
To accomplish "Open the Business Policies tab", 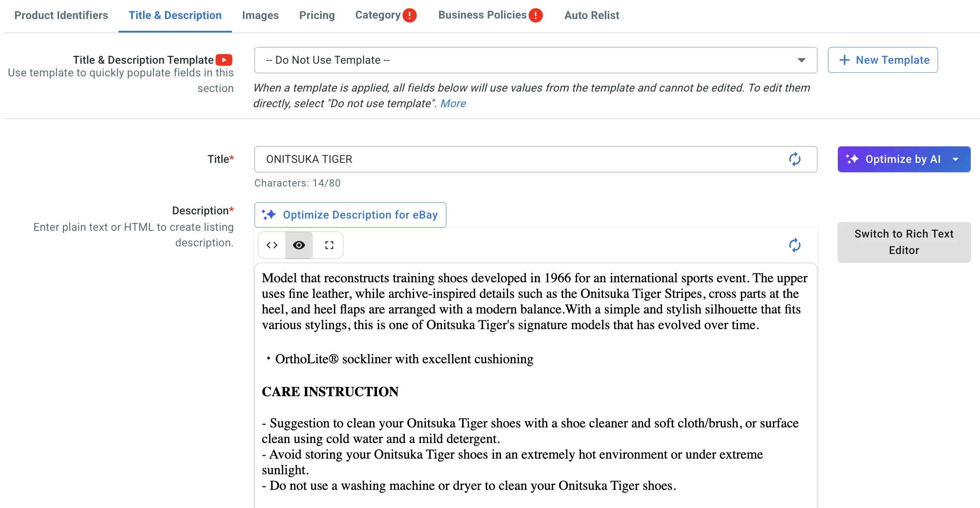I will pyautogui.click(x=482, y=15).
